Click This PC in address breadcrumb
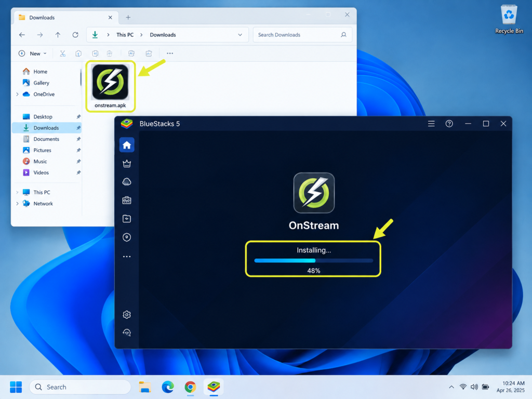The image size is (532, 399). 125,35
